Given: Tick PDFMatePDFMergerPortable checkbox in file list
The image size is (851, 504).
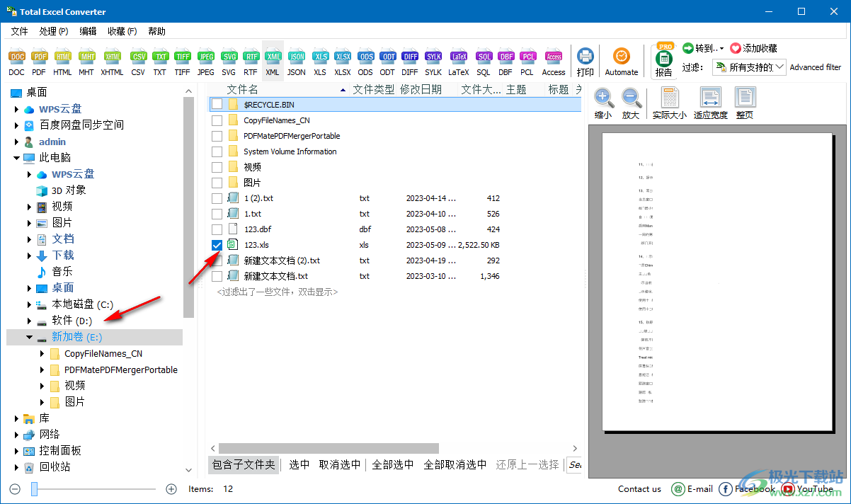Looking at the screenshot, I should coord(217,136).
